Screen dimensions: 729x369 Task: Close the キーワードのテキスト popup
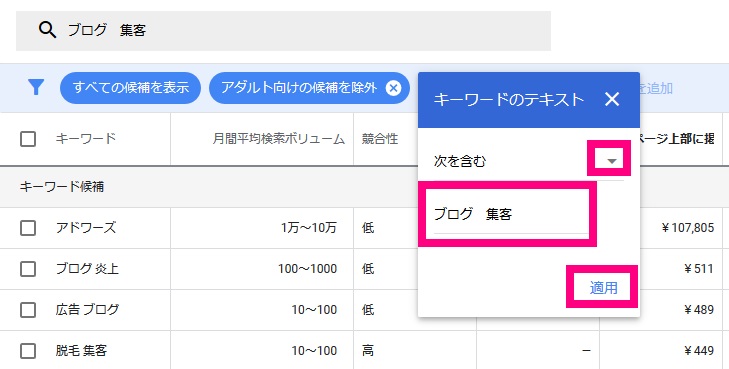coord(612,99)
